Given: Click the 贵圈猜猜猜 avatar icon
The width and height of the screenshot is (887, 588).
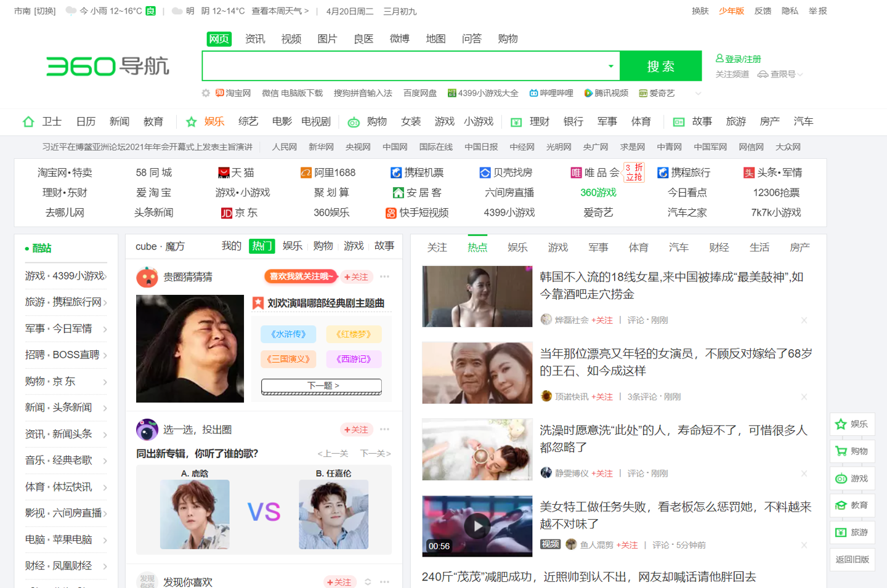Looking at the screenshot, I should point(147,277).
